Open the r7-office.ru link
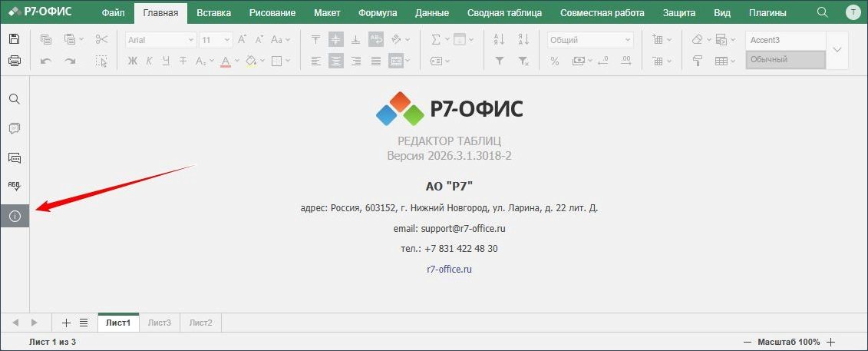This screenshot has height=351, width=868. [449, 269]
